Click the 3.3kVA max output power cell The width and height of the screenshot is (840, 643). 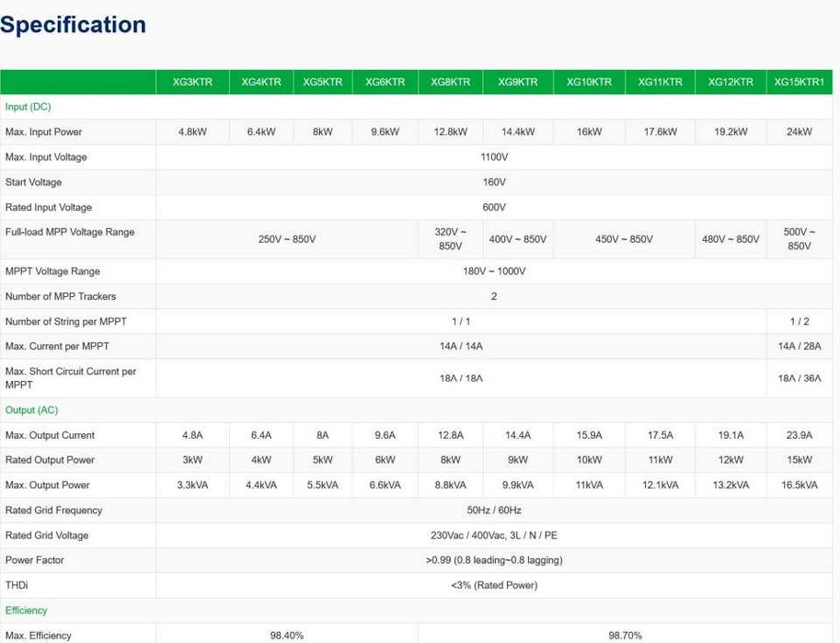coord(192,485)
